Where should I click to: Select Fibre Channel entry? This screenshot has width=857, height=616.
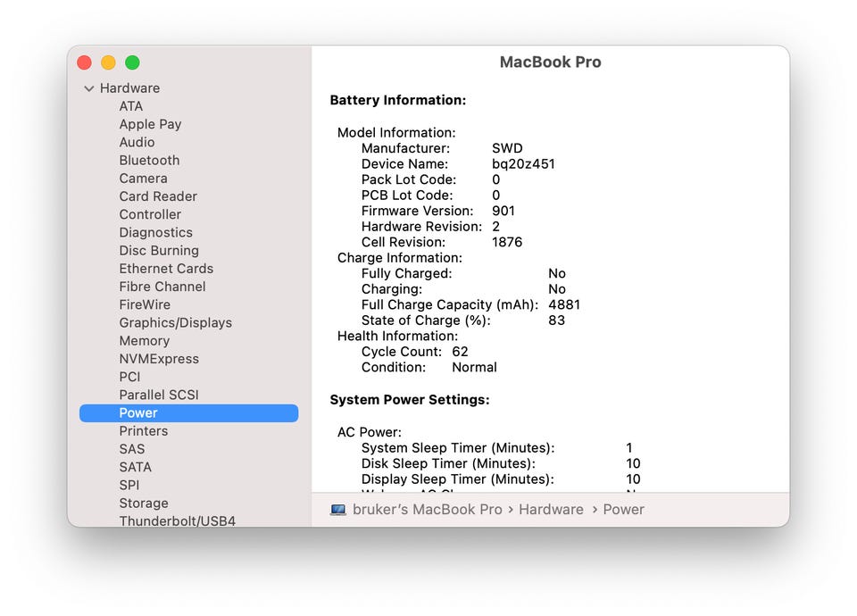162,287
